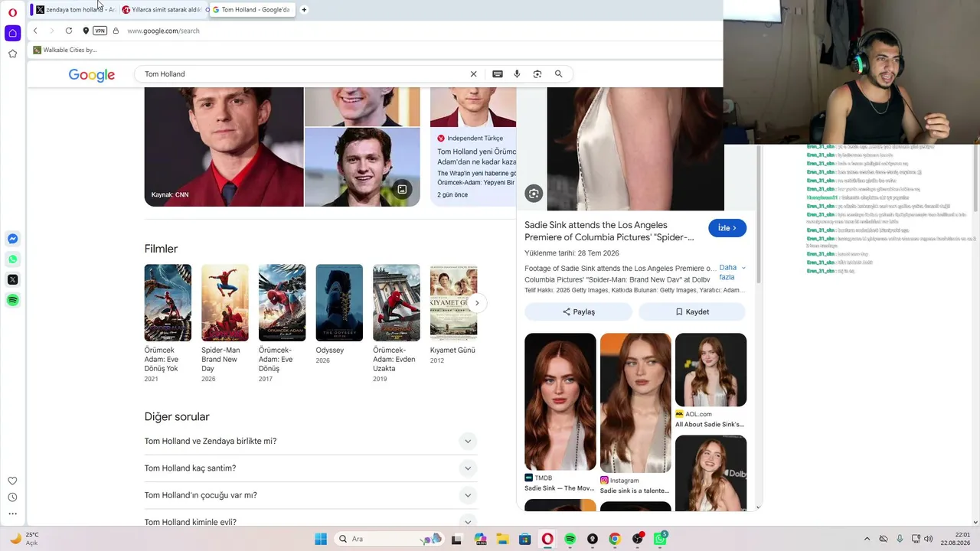This screenshot has height=551, width=980.
Task: Open the Opera main menu logo
Action: (12, 12)
